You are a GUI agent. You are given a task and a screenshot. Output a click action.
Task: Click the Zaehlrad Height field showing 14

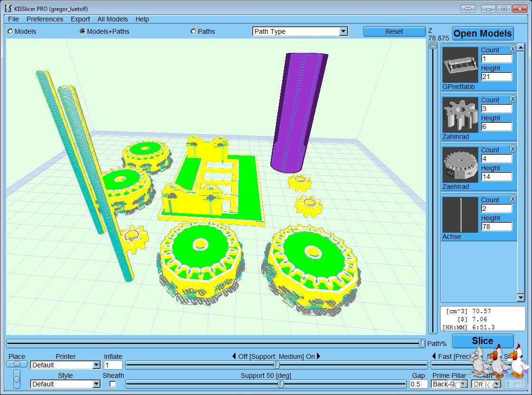coord(496,177)
